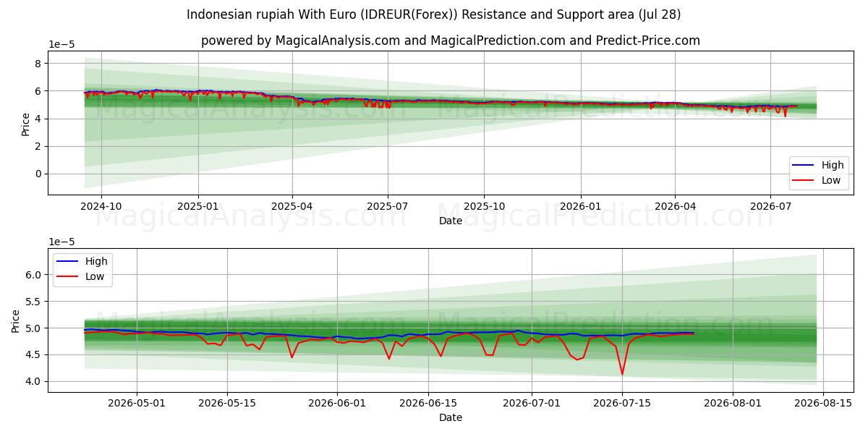Click the 2026-04 date label
Screen dimensions: 868x434
point(675,208)
